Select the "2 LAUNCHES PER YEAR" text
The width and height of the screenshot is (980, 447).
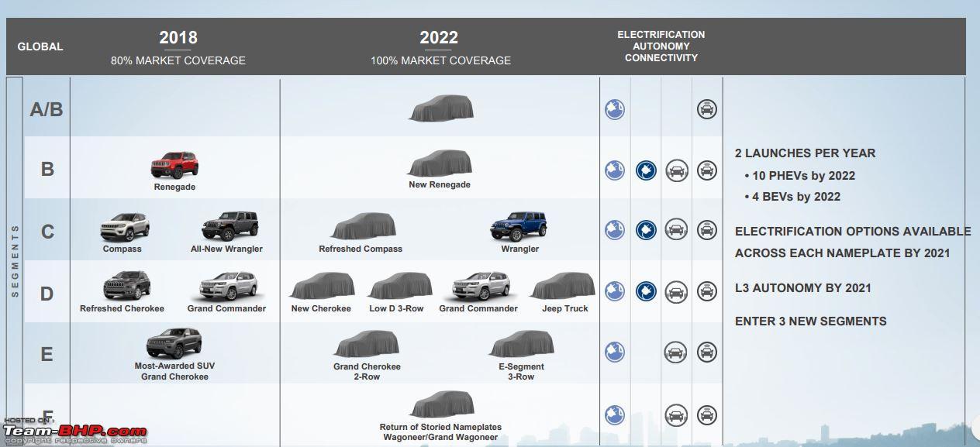point(805,153)
